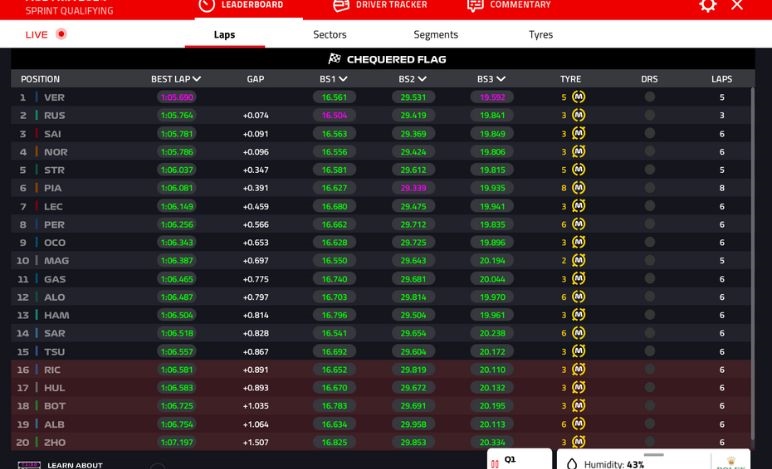The width and height of the screenshot is (772, 469).
Task: Click the humidity droplet icon
Action: pos(572,464)
